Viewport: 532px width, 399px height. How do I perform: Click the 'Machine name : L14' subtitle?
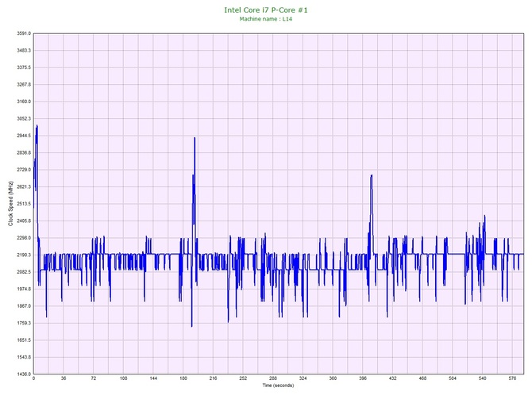point(266,19)
